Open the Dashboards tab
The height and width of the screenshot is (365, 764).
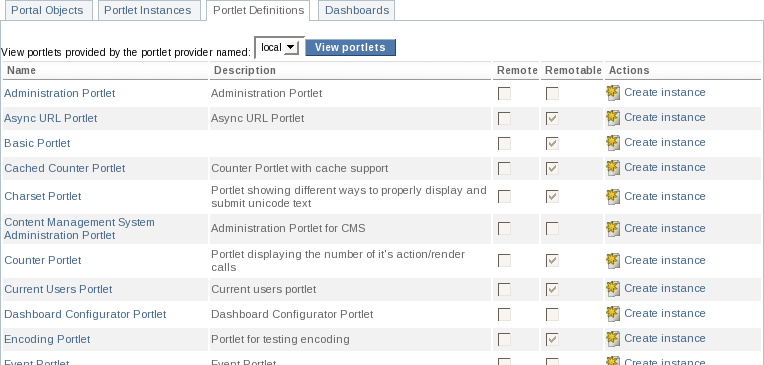[357, 10]
